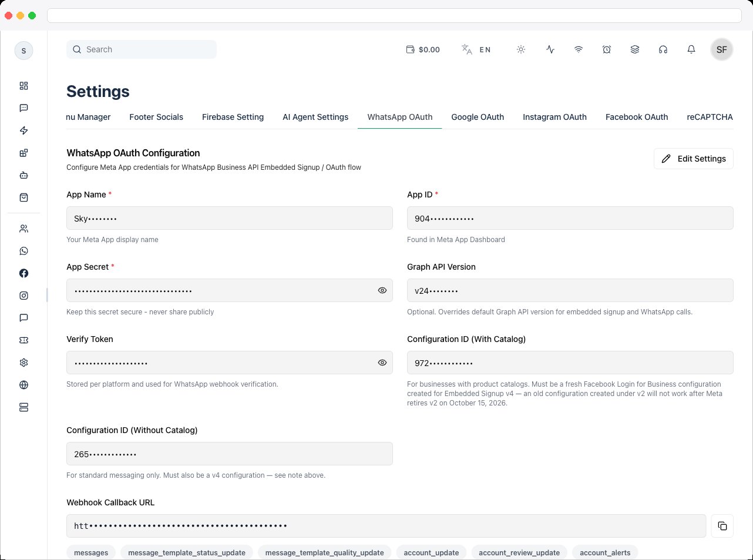Open the bot icon in sidebar
753x560 pixels.
pos(23,175)
